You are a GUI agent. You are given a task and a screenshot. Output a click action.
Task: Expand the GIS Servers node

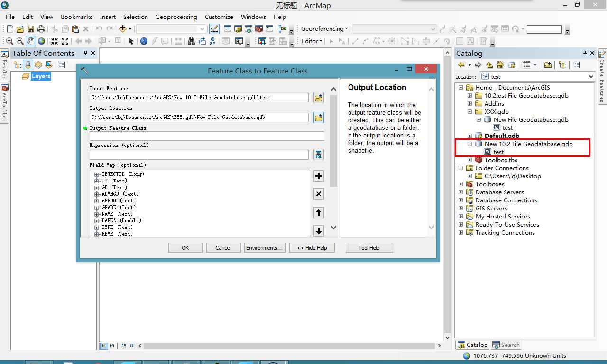coord(460,208)
